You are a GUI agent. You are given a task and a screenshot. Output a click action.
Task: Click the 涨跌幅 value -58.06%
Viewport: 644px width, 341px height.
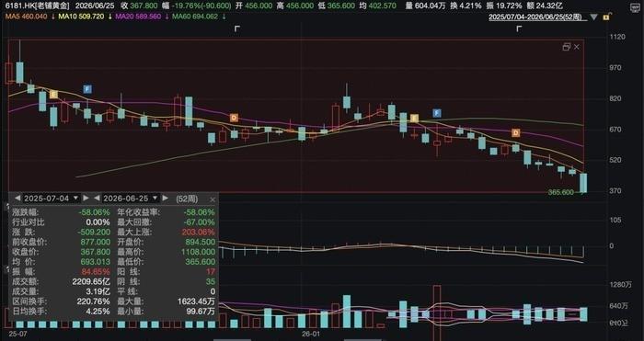coord(95,212)
